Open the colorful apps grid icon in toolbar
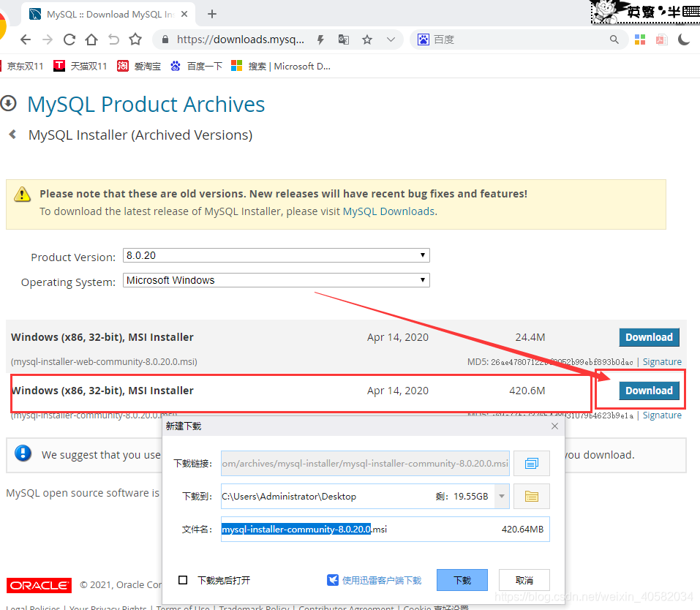Viewport: 700px width, 610px height. [x=640, y=39]
